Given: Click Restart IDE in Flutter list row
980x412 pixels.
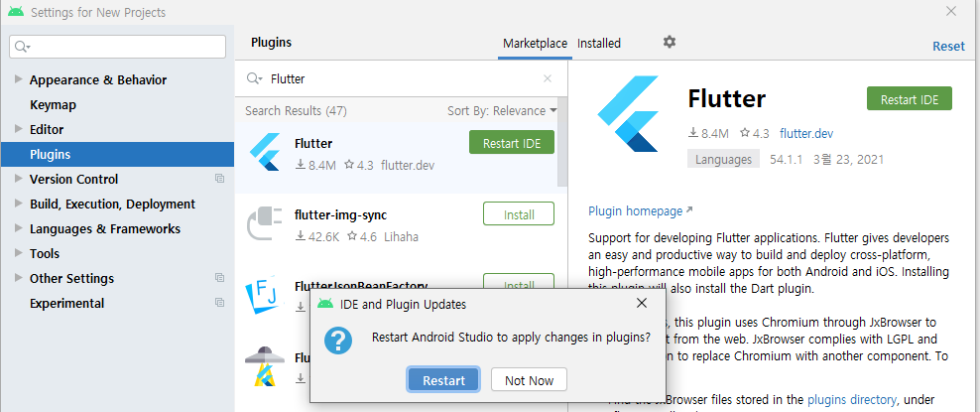Looking at the screenshot, I should [512, 143].
